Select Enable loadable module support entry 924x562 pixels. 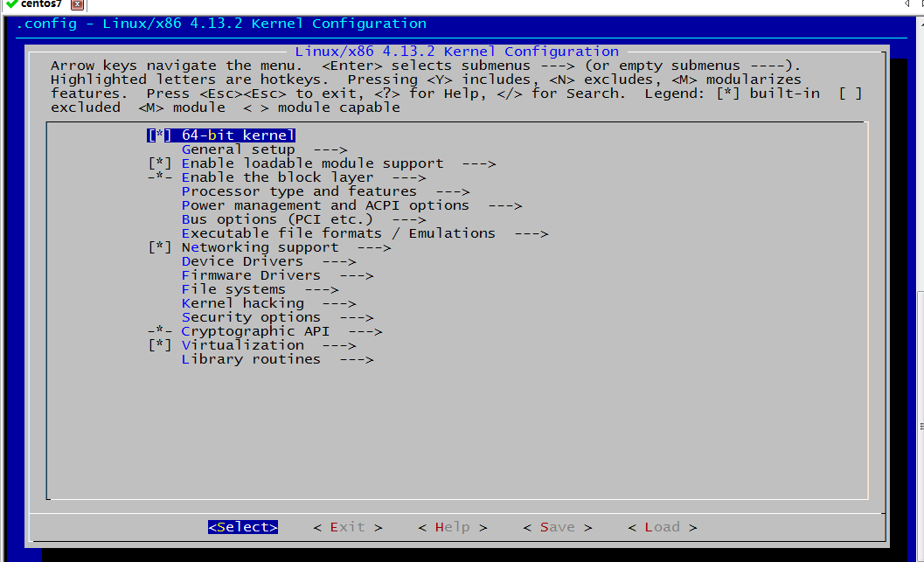[312, 163]
